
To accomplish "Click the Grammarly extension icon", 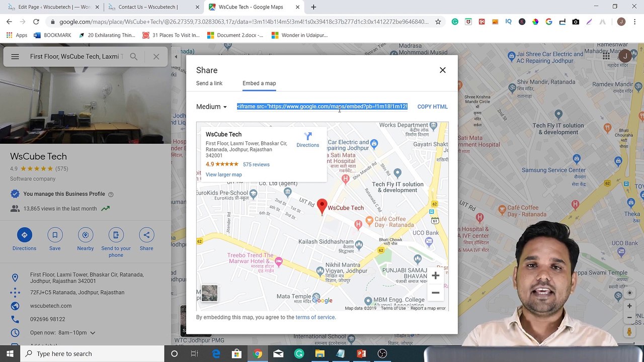I will click(x=455, y=22).
